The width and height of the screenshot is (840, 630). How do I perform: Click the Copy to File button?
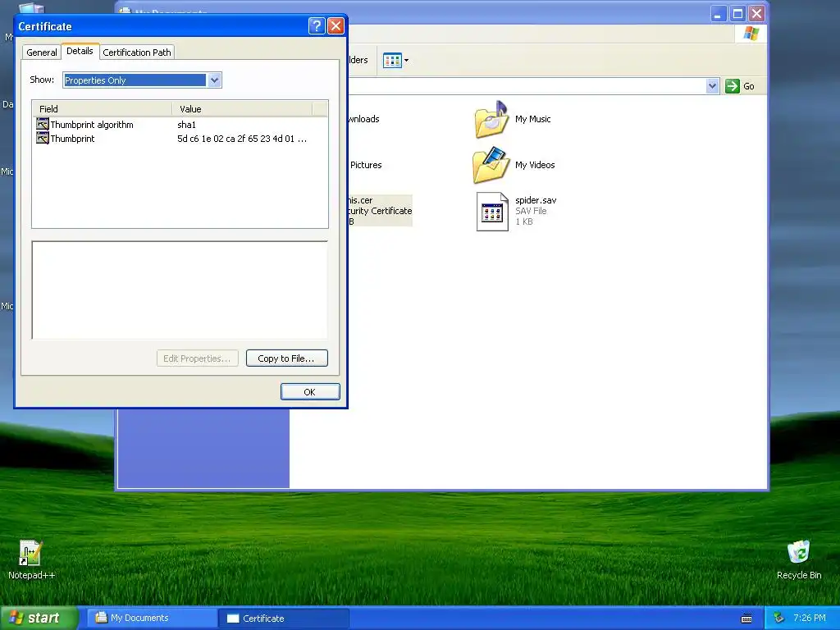[286, 358]
